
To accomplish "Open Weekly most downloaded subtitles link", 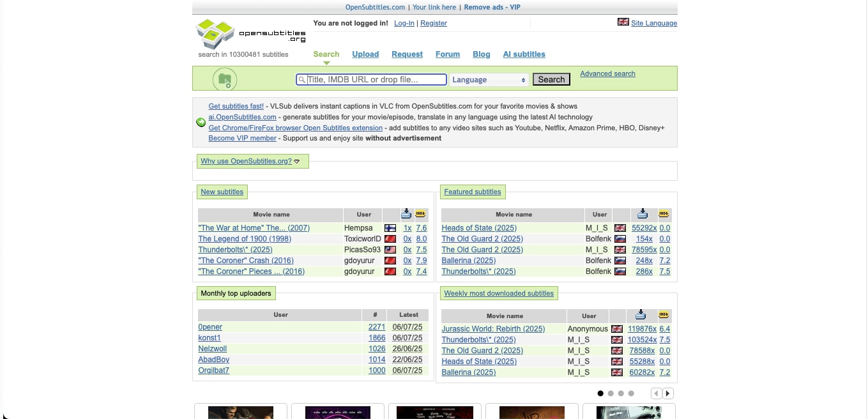I will pos(499,293).
